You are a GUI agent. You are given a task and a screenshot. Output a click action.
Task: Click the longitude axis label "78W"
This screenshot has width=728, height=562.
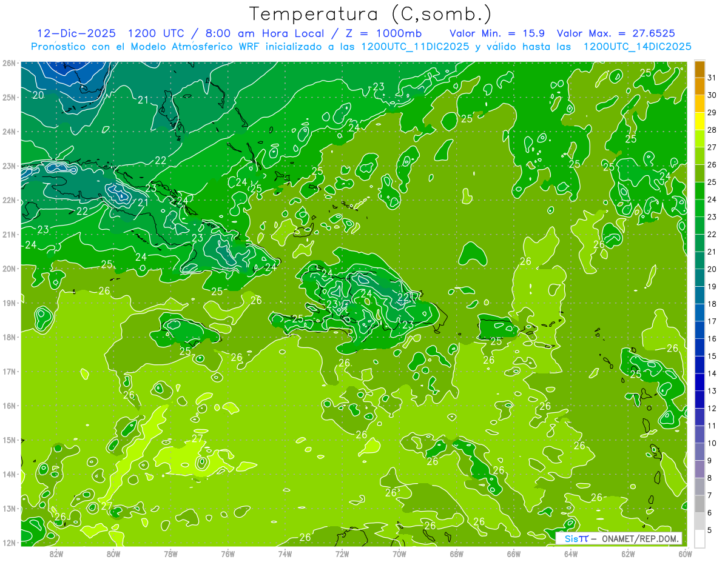click(170, 554)
